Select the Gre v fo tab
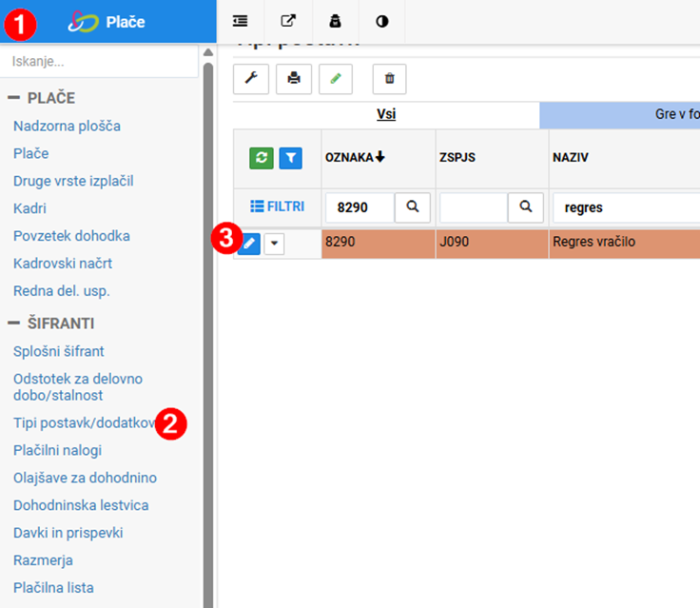The image size is (700, 608). (620, 115)
